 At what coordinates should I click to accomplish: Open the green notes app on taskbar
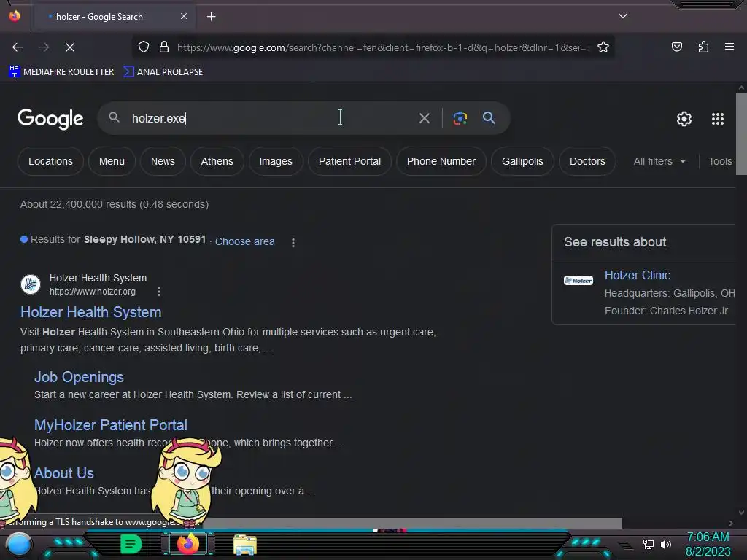[x=131, y=544]
